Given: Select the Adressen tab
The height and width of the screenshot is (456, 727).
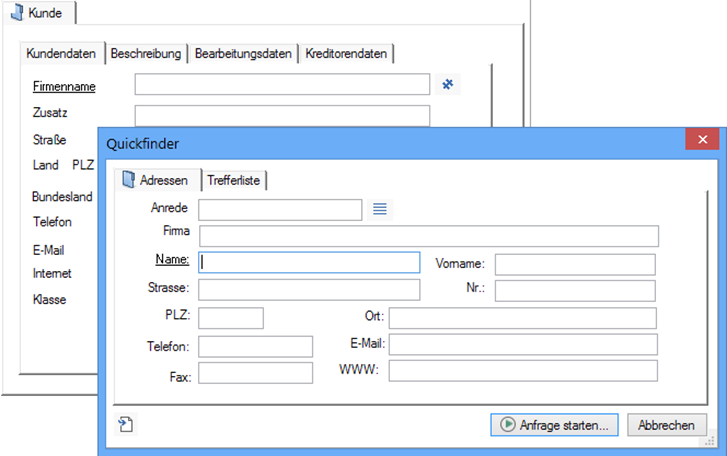Looking at the screenshot, I should (x=155, y=180).
